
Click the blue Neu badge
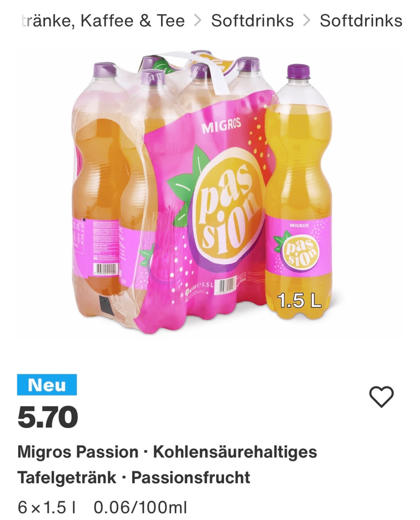pos(47,385)
